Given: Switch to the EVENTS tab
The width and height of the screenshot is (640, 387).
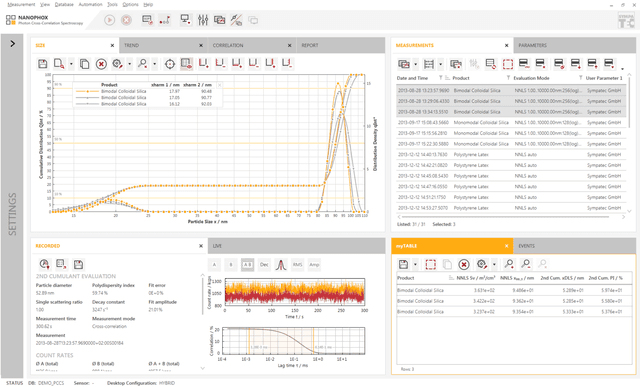Looking at the screenshot, I should tap(574, 246).
